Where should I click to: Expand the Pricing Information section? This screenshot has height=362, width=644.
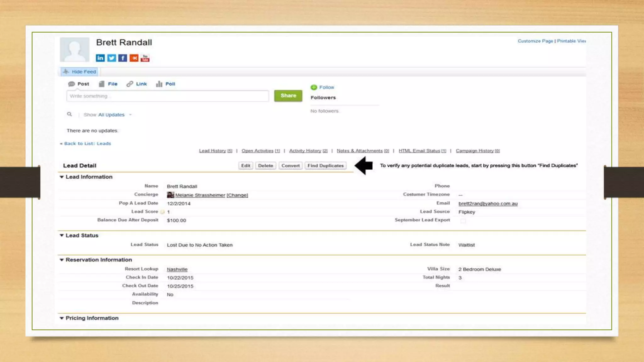pyautogui.click(x=62, y=318)
